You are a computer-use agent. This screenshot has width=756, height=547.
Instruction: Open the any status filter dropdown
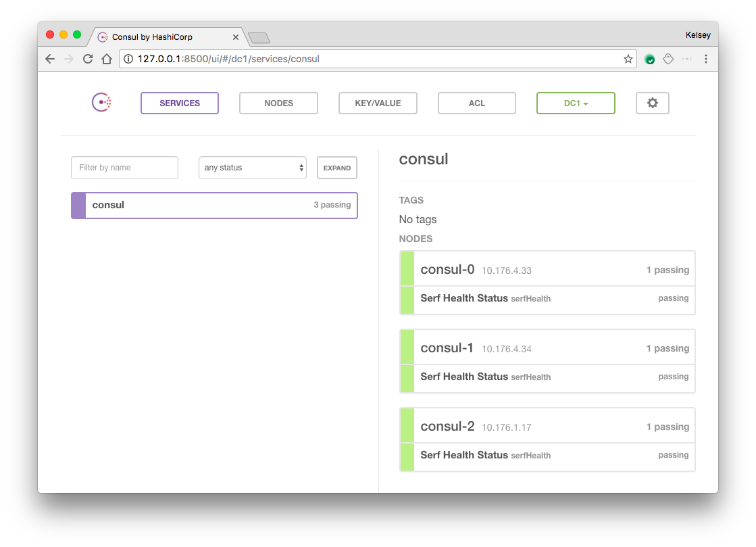(253, 168)
